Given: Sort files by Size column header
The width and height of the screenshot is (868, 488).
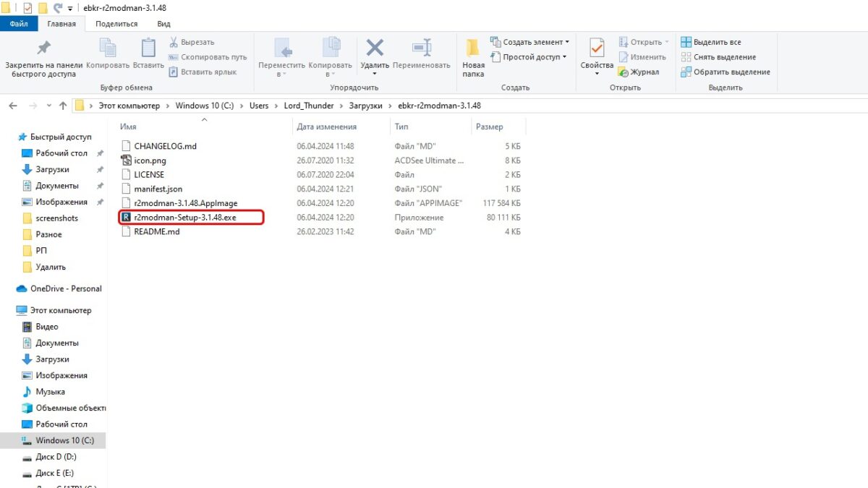Looking at the screenshot, I should (x=490, y=127).
